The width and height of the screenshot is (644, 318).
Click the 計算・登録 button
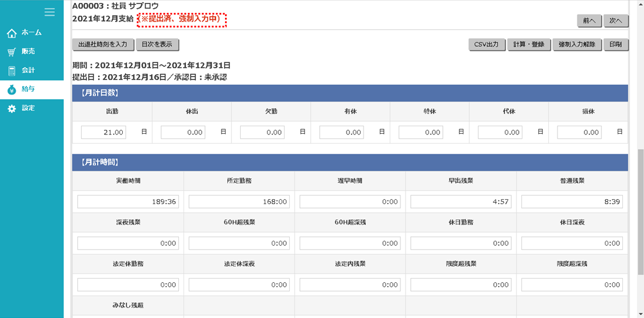click(x=528, y=44)
